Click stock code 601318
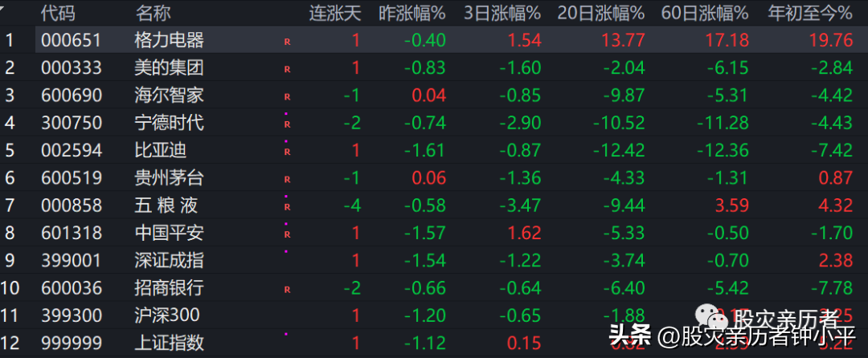This screenshot has height=358, width=868. (x=72, y=233)
